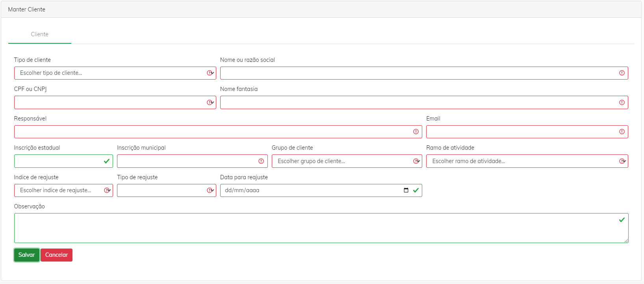
Task: Open the Indice de reajuste dropdown
Action: 63,190
